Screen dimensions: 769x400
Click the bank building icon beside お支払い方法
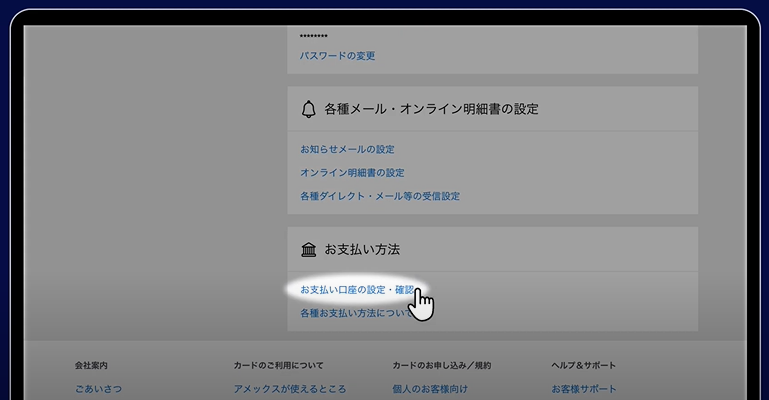click(308, 249)
